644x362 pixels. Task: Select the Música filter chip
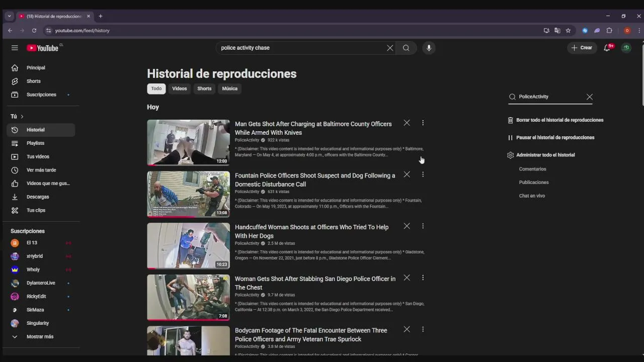tap(229, 88)
